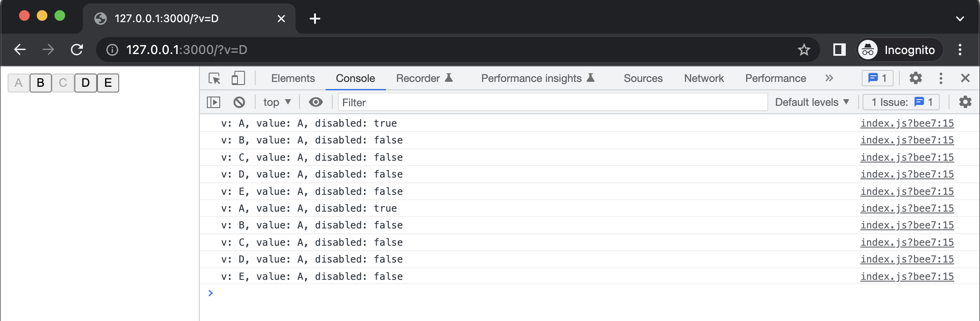
Task: Click the console Filter input field
Action: [x=552, y=102]
